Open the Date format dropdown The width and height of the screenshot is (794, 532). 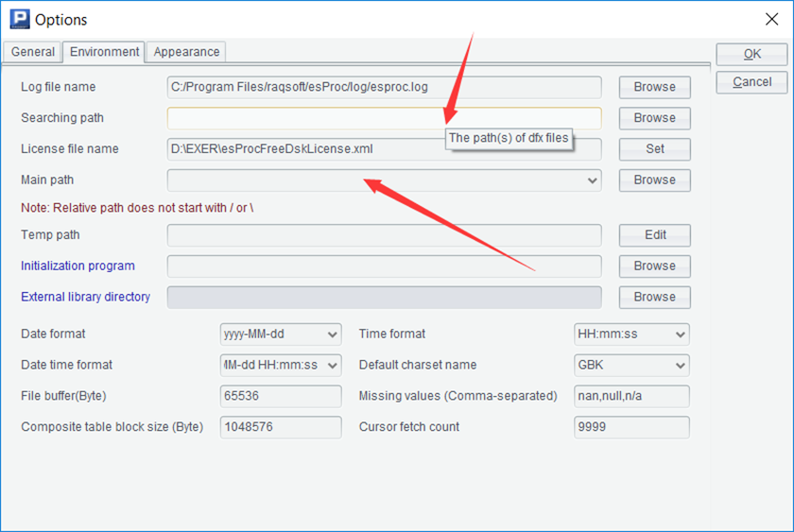tap(332, 335)
